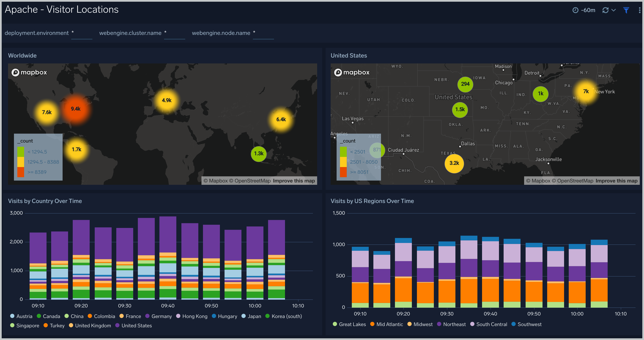Toggle United Kingdom series in legend
Image resolution: width=644 pixels, height=340 pixels.
click(90, 325)
